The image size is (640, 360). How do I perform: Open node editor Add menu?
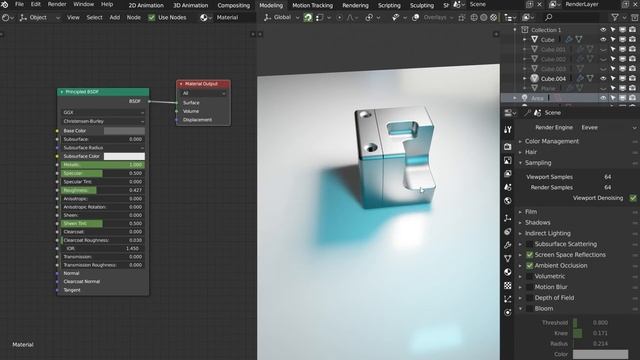(115, 18)
